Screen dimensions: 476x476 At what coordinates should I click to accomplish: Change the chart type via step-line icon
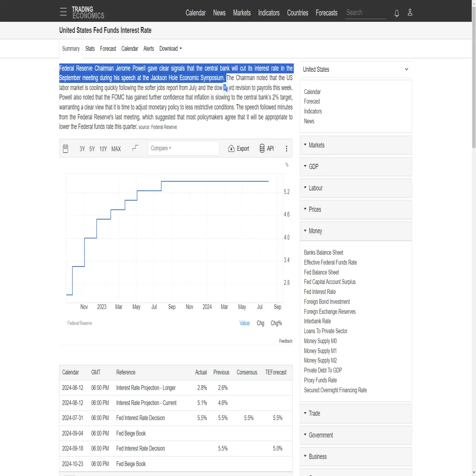pyautogui.click(x=135, y=148)
